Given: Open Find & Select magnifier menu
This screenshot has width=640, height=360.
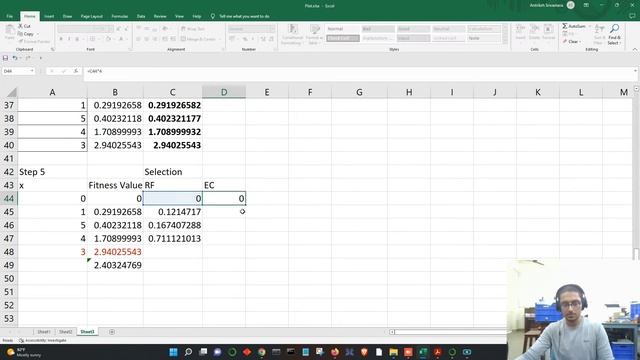Looking at the screenshot, I should pos(614,34).
